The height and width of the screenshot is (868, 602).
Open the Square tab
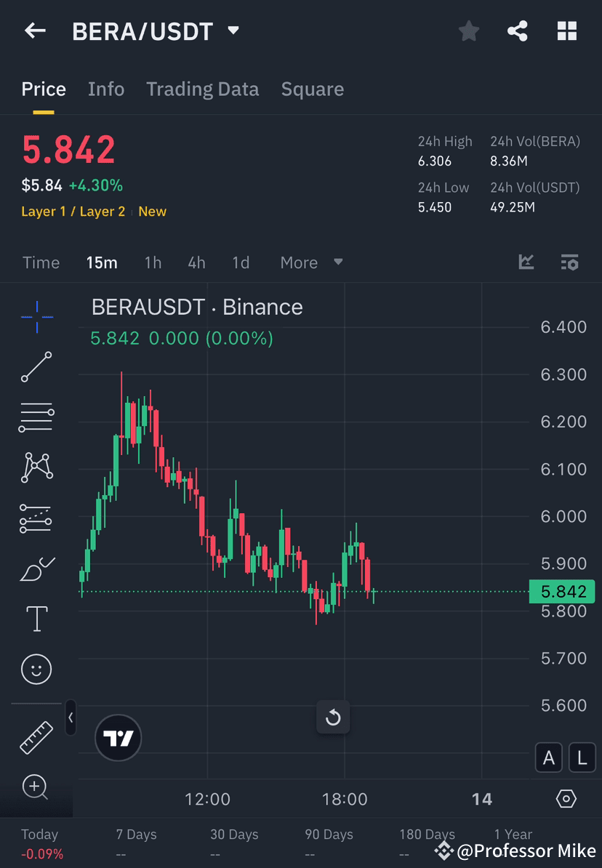(312, 89)
